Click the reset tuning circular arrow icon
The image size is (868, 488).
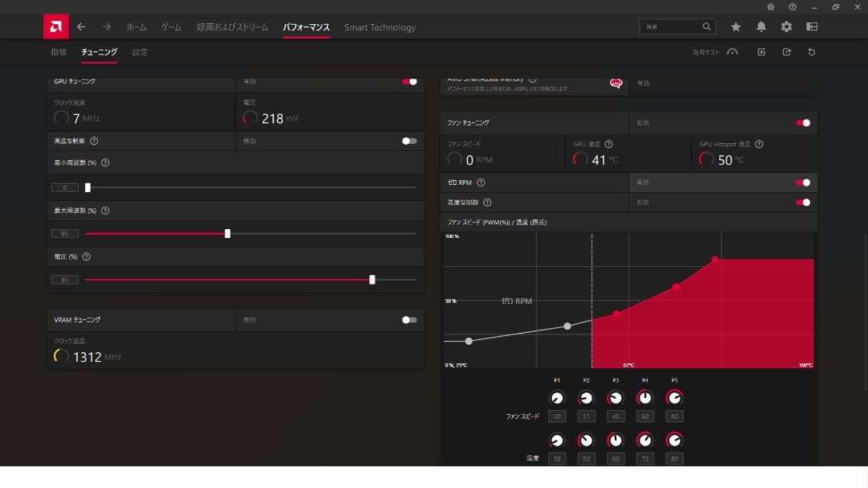point(812,52)
